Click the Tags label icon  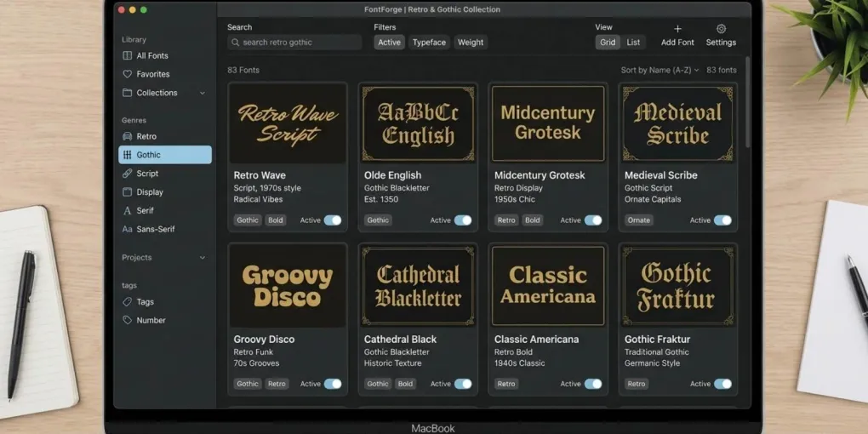pos(128,302)
